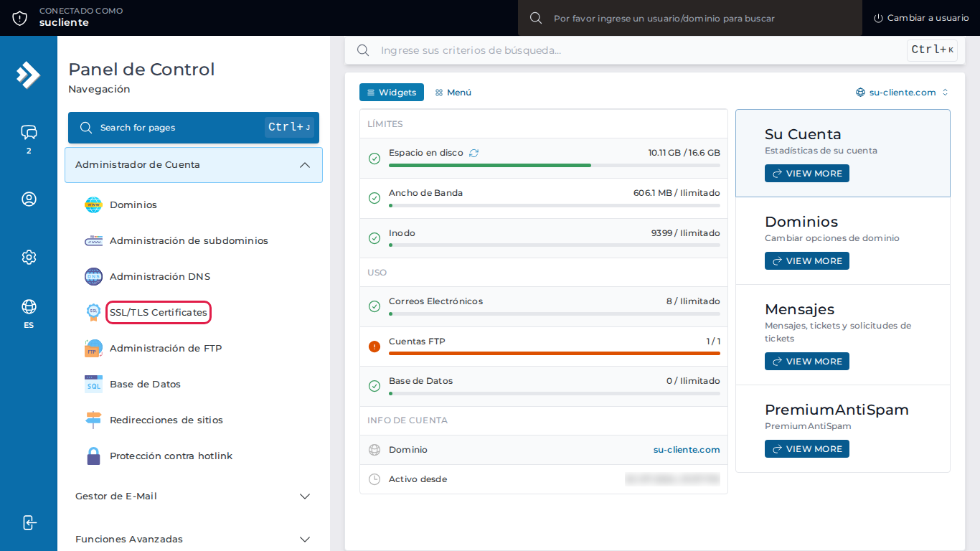Switch to the Menú view tab

pyautogui.click(x=453, y=93)
